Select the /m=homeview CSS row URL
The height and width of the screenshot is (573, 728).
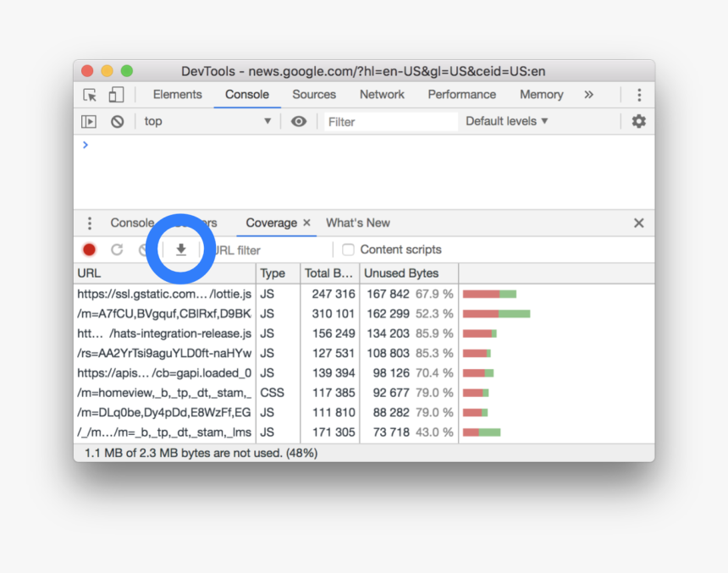[164, 393]
